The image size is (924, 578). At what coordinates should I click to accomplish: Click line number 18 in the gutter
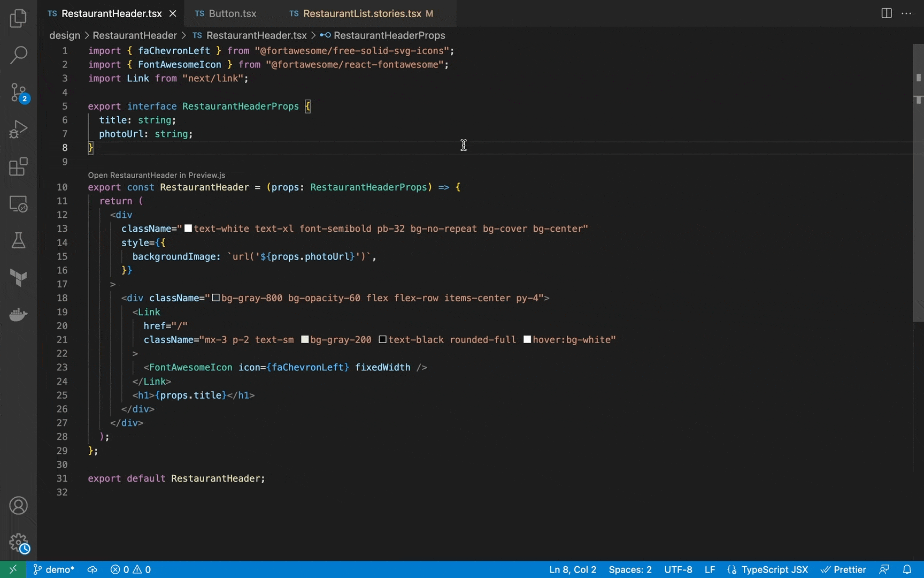point(62,298)
